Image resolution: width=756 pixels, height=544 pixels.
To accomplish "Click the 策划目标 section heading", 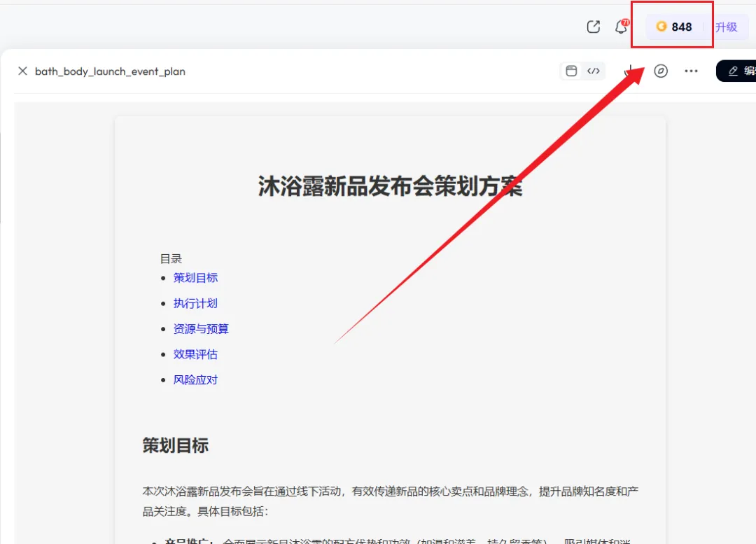I will pyautogui.click(x=176, y=445).
